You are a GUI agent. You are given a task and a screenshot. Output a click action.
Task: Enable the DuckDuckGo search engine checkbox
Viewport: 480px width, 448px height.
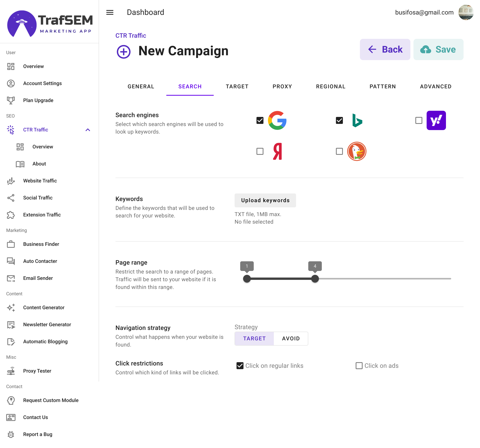339,151
